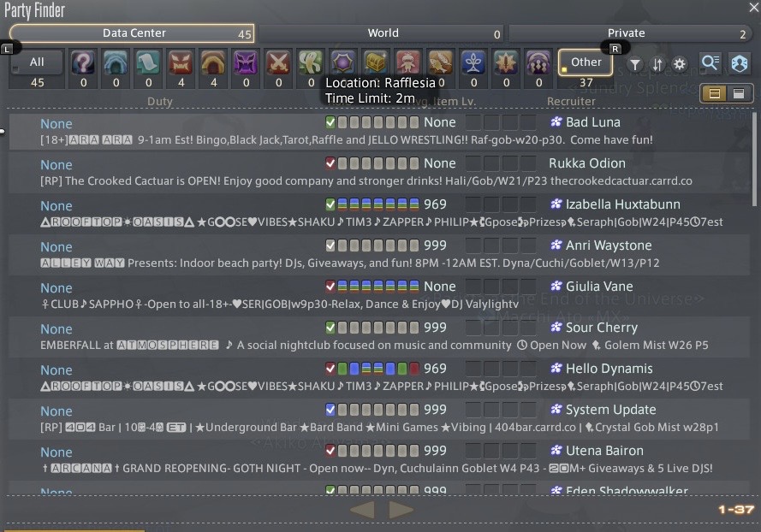Click the recruit members hexagon icon
Image resolution: width=761 pixels, height=532 pixels.
point(740,63)
